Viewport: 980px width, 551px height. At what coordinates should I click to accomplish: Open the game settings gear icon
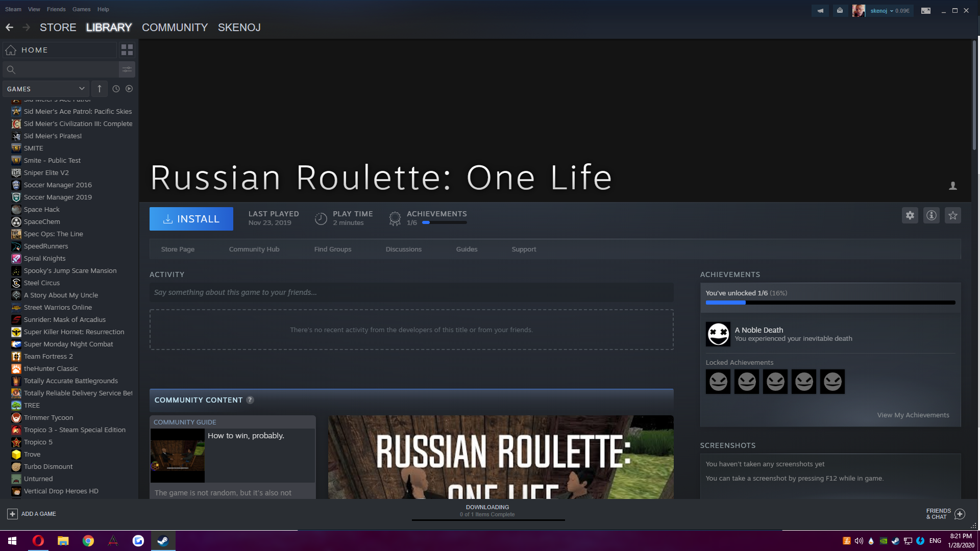coord(910,215)
